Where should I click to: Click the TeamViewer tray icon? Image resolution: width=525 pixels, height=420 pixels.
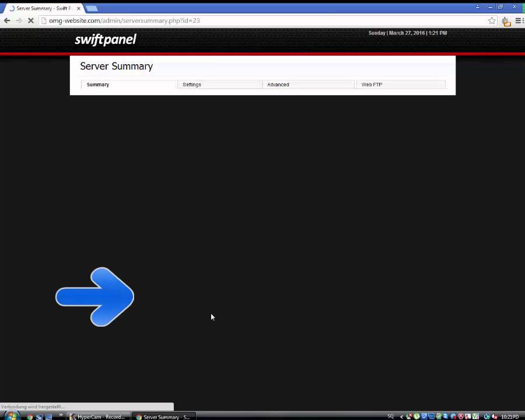tap(445, 416)
